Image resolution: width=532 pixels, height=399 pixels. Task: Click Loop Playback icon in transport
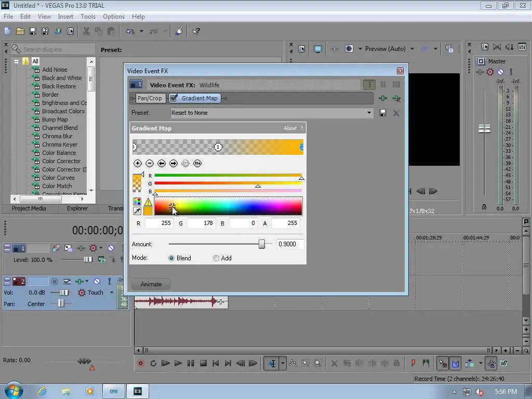(x=153, y=363)
